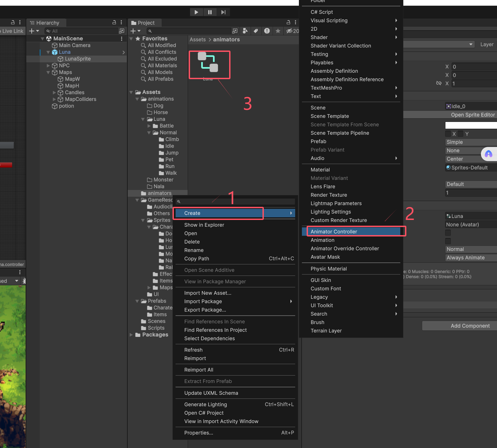Click the Step frame button

pyautogui.click(x=223, y=12)
